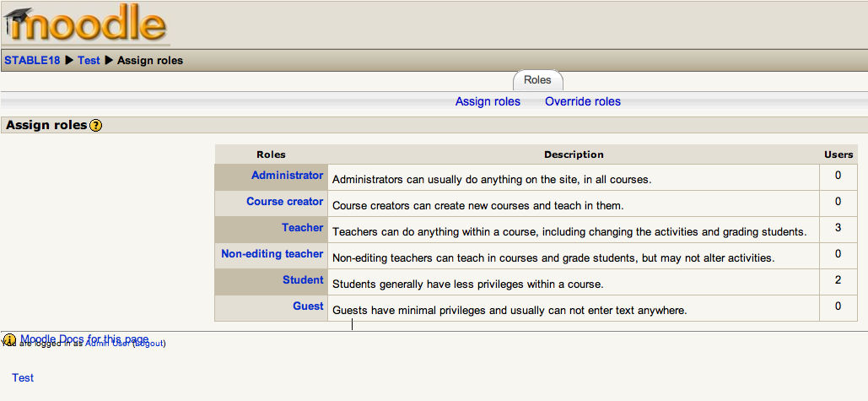Image resolution: width=868 pixels, height=401 pixels.
Task: Open the Course creator role link
Action: [x=285, y=201]
